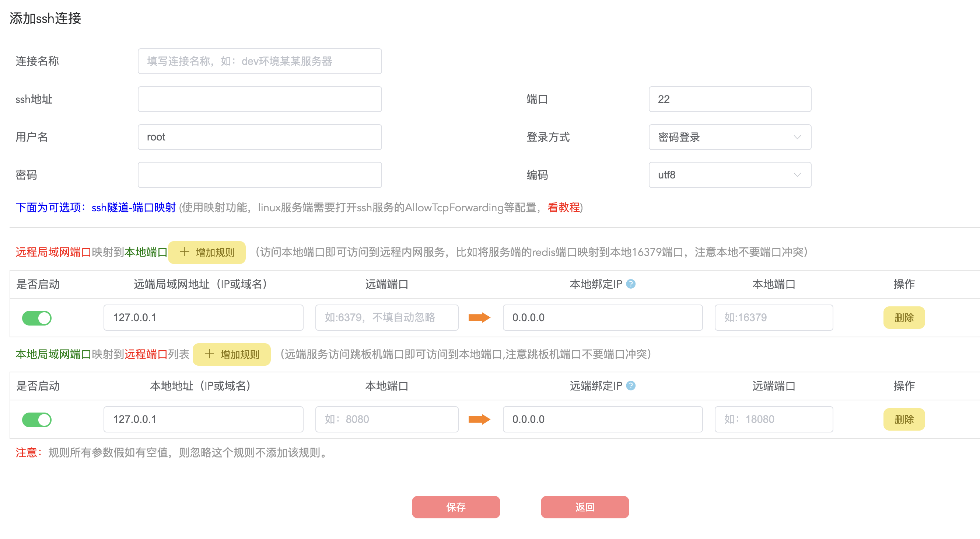980x539 pixels.
Task: Add rule for remote LAN port mapping
Action: point(207,252)
